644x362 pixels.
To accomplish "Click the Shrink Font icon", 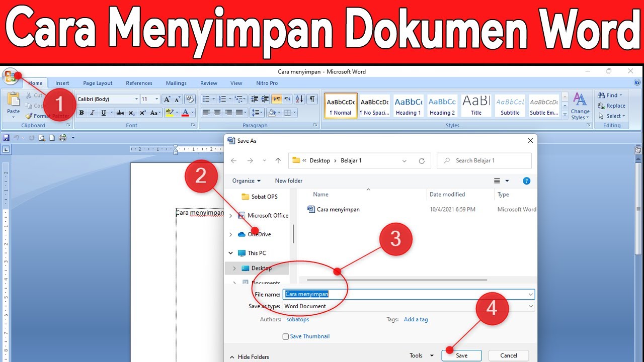I will (x=177, y=99).
